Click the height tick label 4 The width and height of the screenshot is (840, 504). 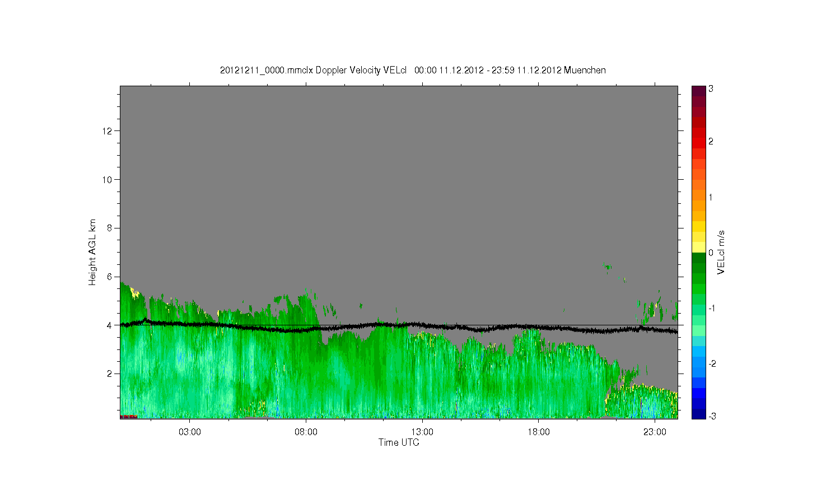tap(110, 325)
